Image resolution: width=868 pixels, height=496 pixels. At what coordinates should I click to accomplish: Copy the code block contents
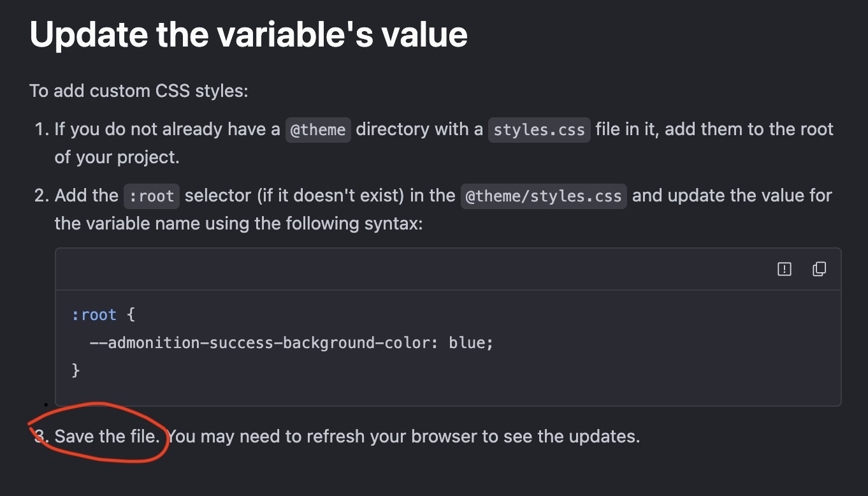pyautogui.click(x=819, y=269)
